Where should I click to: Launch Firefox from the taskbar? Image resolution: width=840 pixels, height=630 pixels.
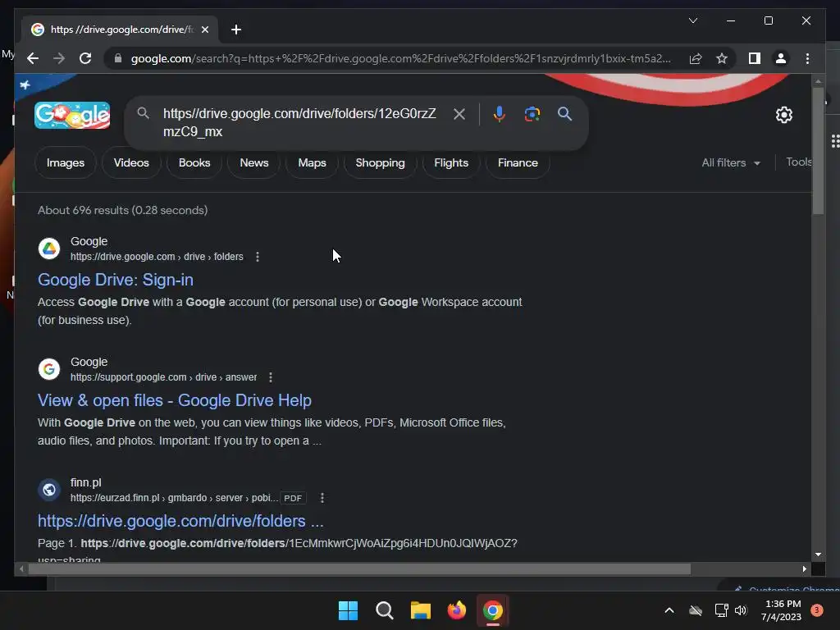pos(457,610)
